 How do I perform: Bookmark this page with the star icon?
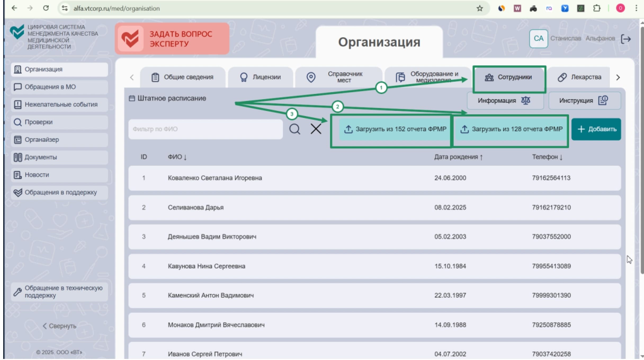pyautogui.click(x=480, y=8)
